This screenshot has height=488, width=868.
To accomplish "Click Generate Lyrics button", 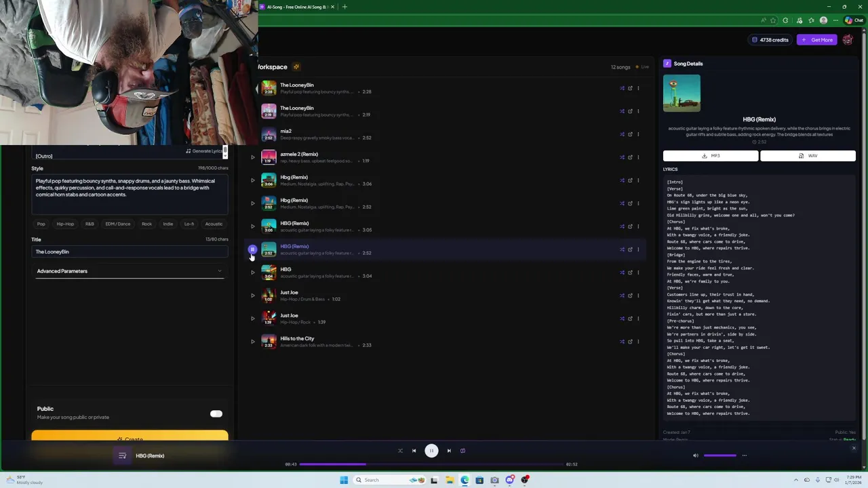I will point(204,151).
